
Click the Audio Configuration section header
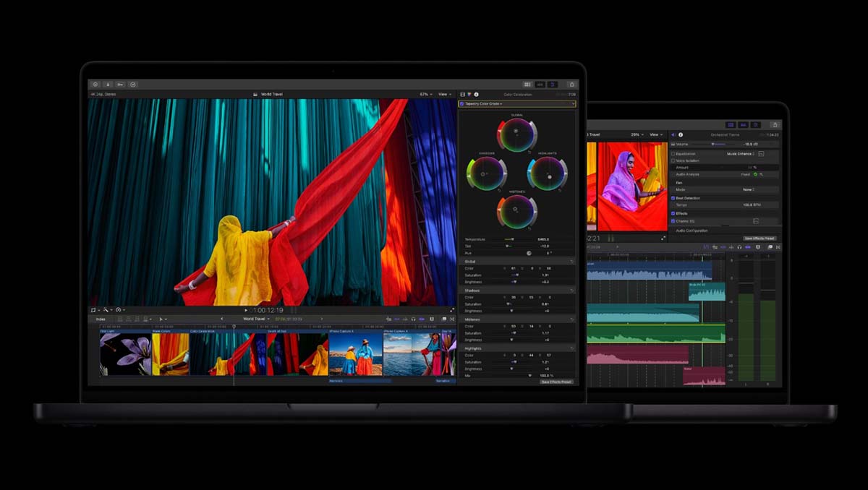click(692, 231)
